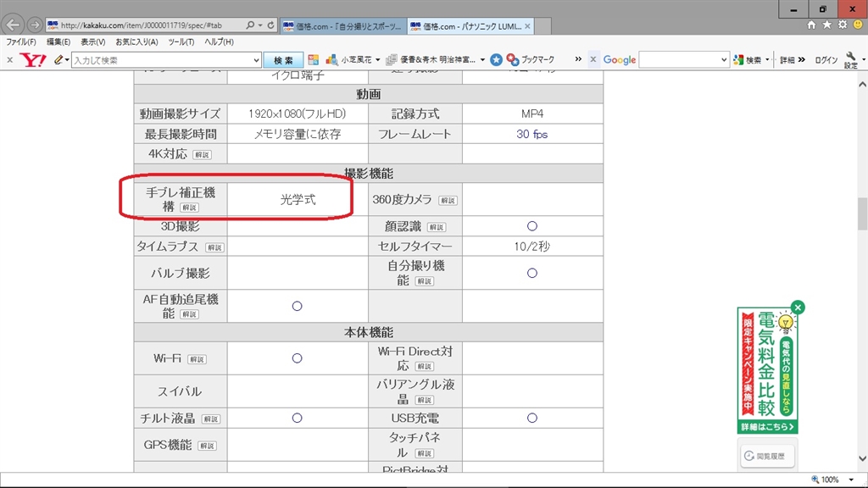Close the Yahoo toolbar with its X
Image resolution: width=868 pixels, height=488 pixels.
tap(9, 60)
